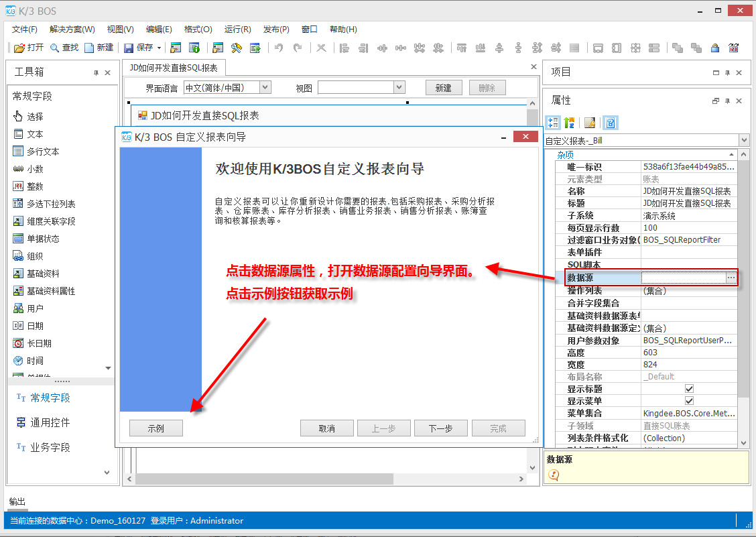756x537 pixels.
Task: Select the 多行文本 field tool
Action: pos(36,151)
